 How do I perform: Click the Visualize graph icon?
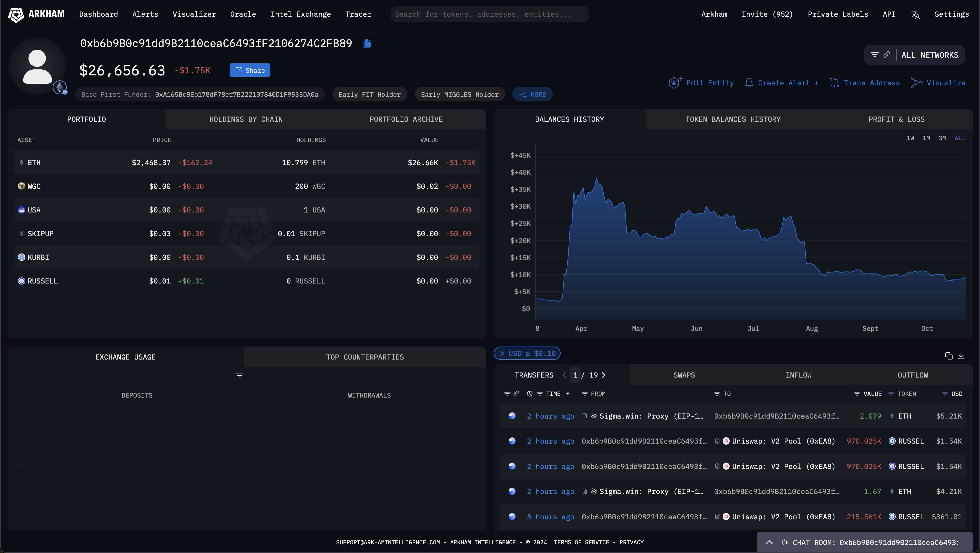tap(916, 83)
